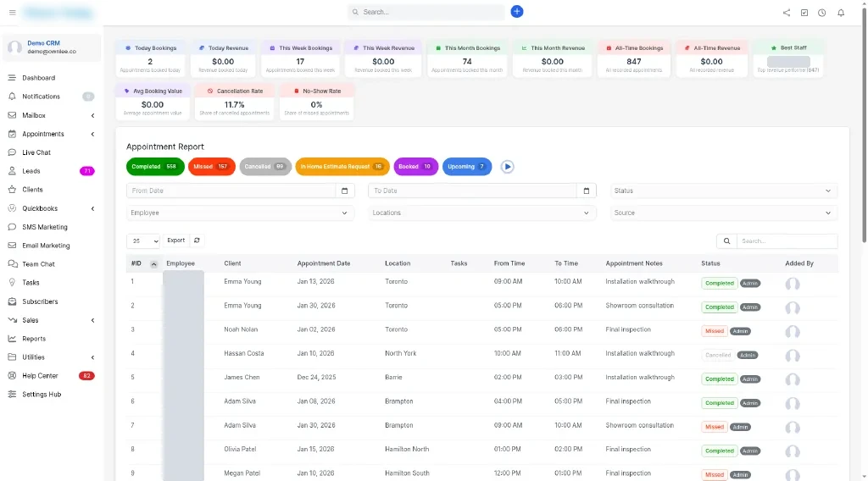Click the Appointment Date column header
Image resolution: width=868 pixels, height=481 pixels.
tap(324, 263)
